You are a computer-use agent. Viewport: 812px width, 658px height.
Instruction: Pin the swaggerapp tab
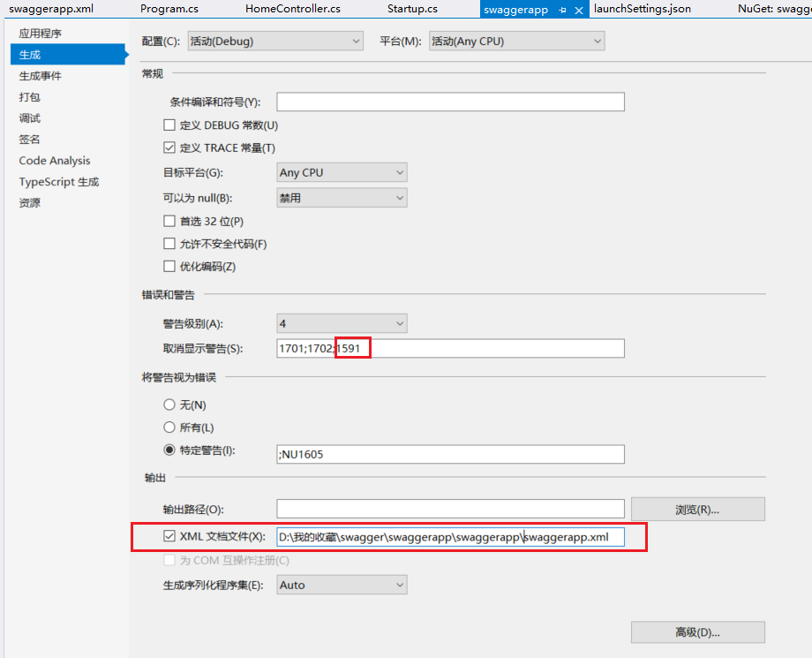point(563,10)
